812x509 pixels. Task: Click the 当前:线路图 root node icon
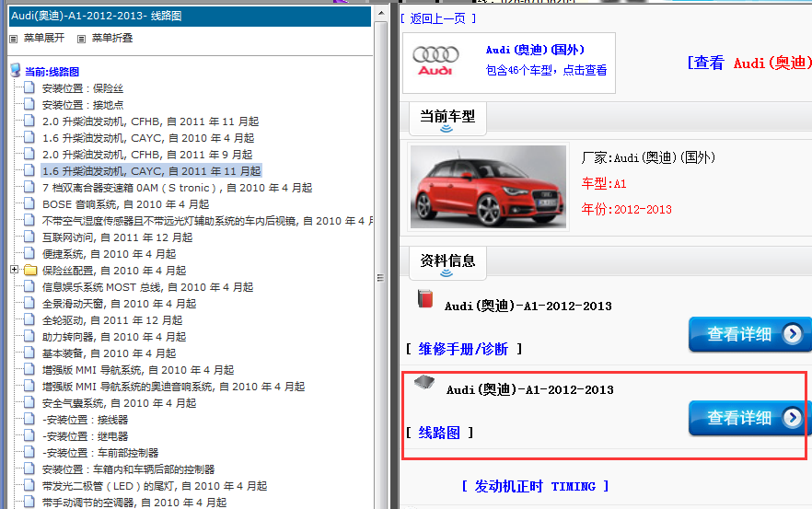16,71
